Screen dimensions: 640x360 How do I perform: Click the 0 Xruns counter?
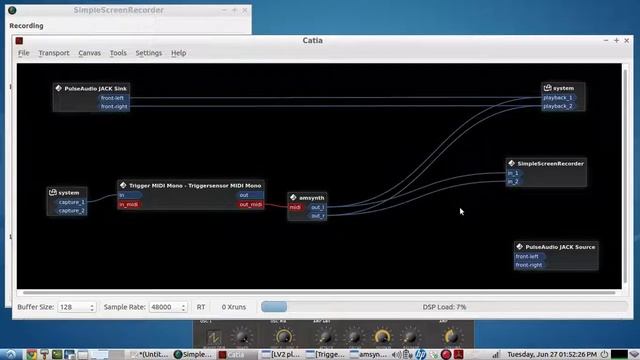(234, 307)
